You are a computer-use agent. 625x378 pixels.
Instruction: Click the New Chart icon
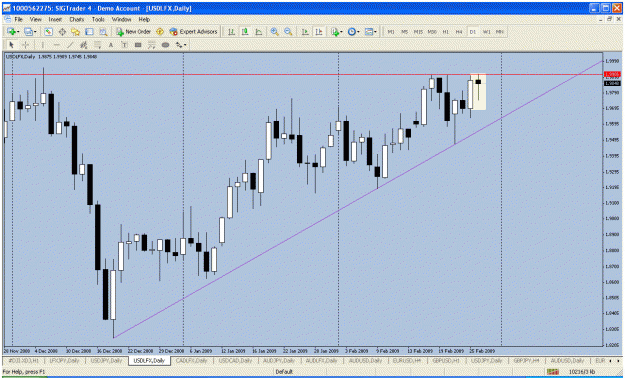click(11, 32)
